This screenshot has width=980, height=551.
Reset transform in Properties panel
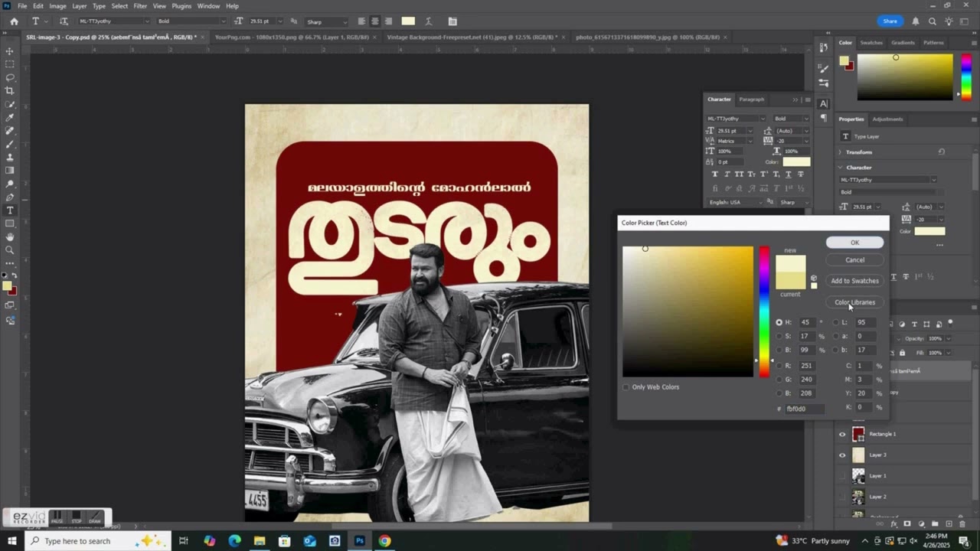[x=941, y=152]
